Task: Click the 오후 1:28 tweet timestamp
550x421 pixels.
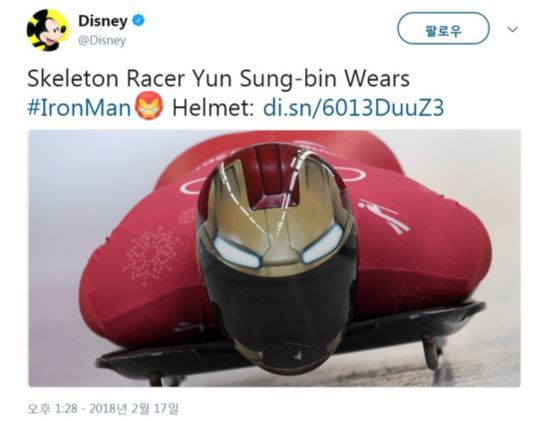Action: pos(52,408)
